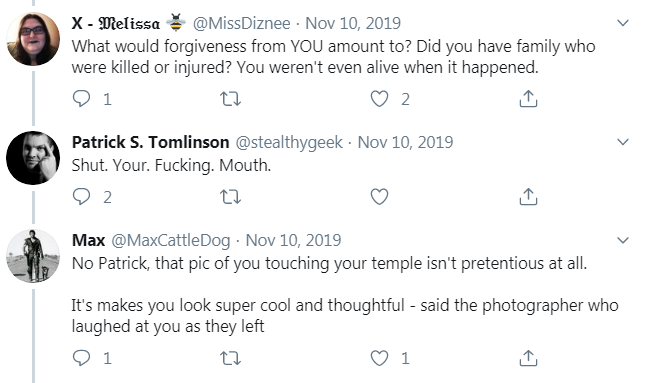
Task: Share Patrick S. Tomlinson's tweet
Action: point(528,196)
